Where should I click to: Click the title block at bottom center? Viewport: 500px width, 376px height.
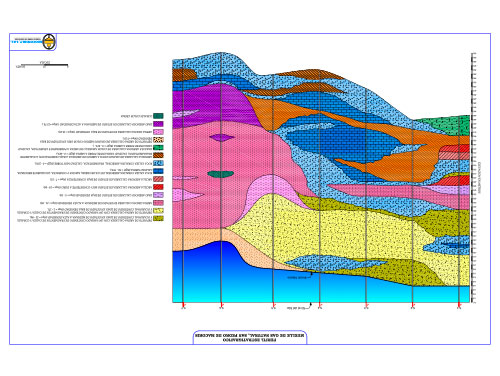250,337
